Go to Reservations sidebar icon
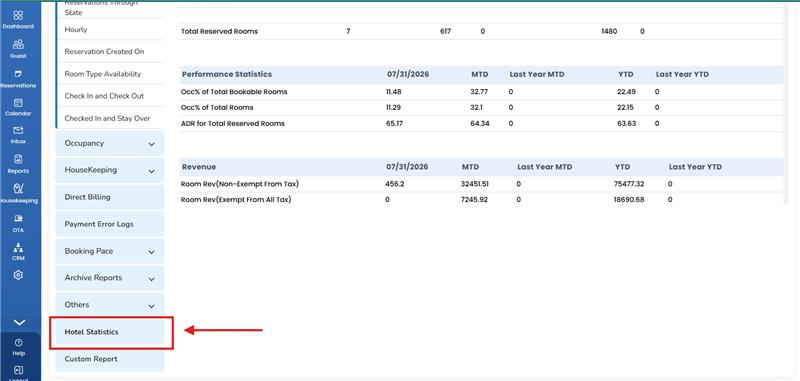Viewport: 800px width, 381px height. pos(18,74)
